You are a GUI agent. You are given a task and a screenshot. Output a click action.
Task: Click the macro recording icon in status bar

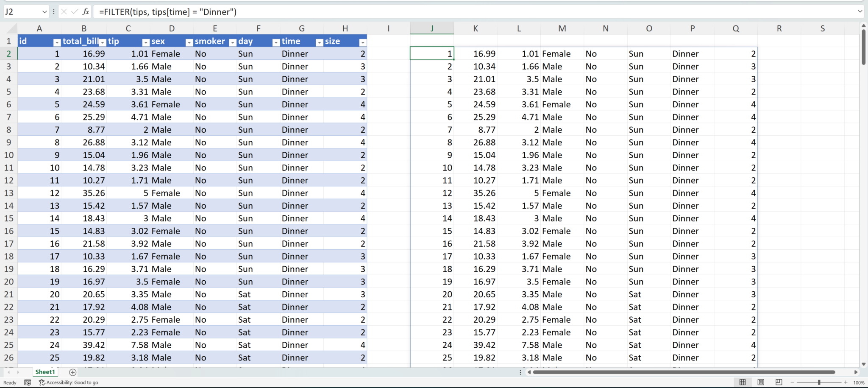tap(28, 382)
